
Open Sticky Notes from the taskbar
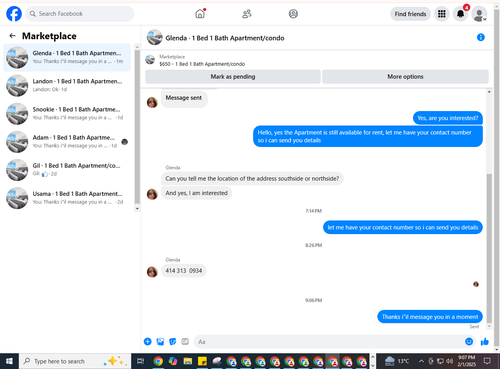point(202,361)
